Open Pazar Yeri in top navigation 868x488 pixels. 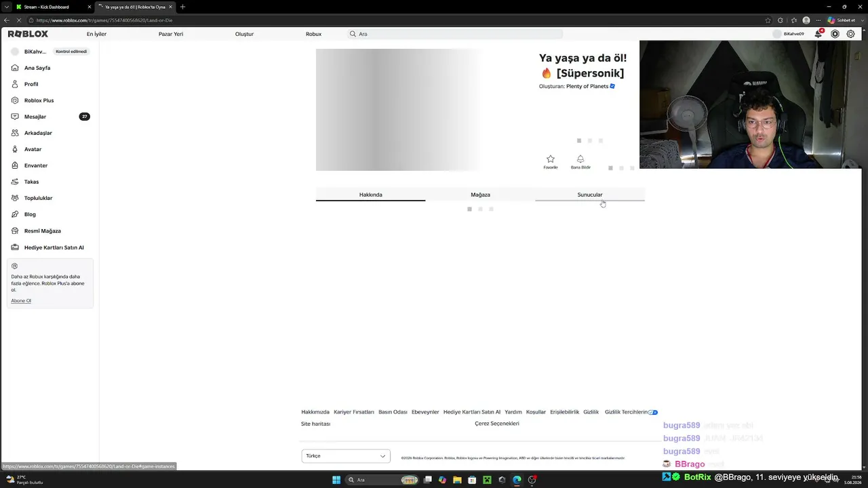171,34
